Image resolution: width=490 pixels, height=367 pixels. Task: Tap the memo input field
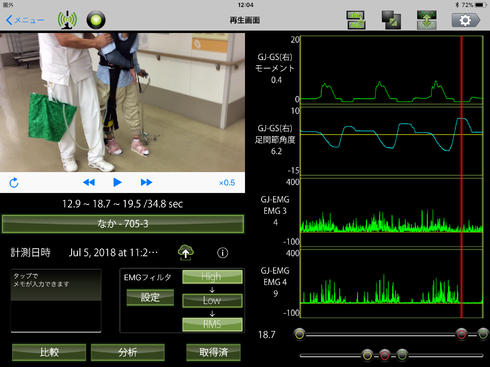click(56, 300)
